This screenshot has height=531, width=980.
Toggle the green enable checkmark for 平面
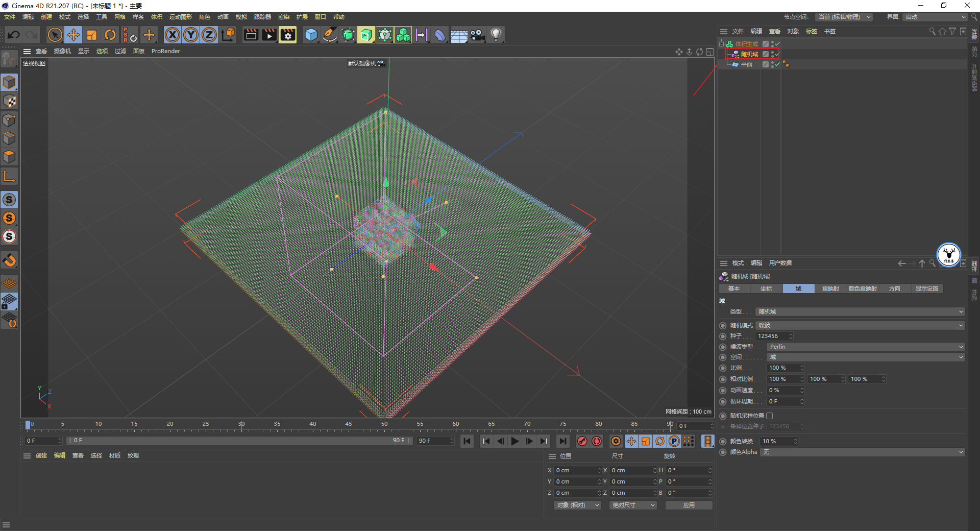[777, 64]
